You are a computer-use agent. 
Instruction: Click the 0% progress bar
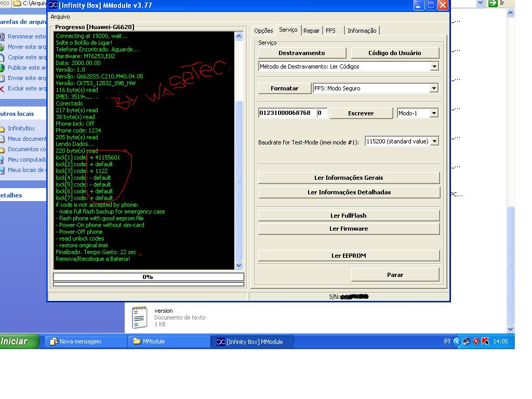tap(148, 277)
